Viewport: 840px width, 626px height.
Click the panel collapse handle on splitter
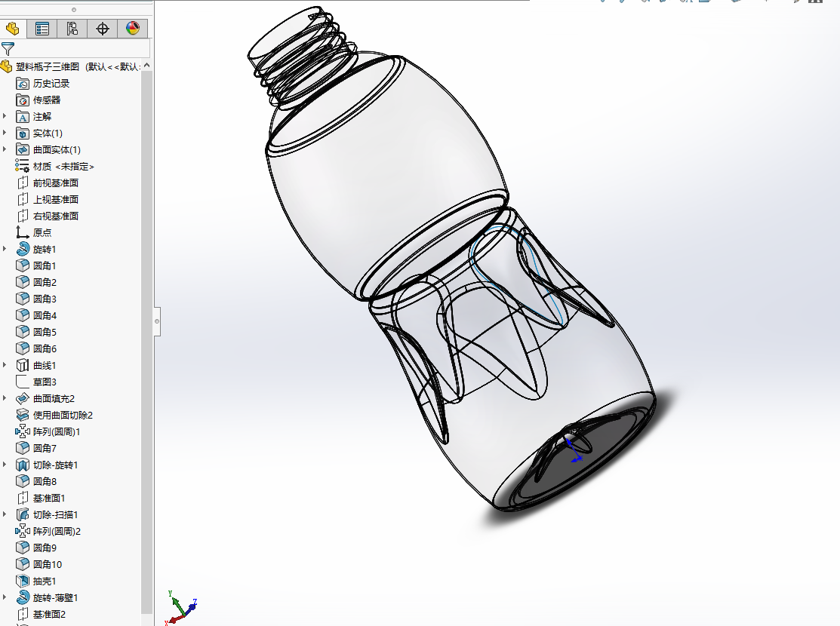click(x=157, y=321)
